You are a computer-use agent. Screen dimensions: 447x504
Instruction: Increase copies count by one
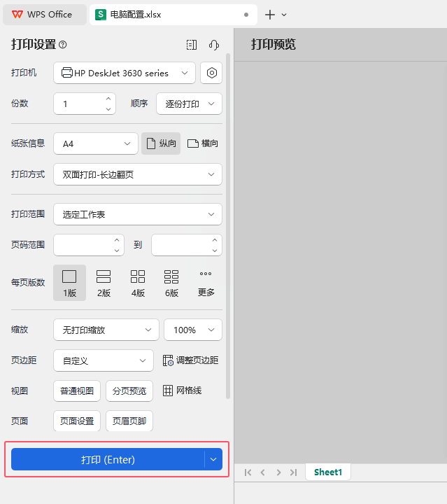(x=108, y=99)
